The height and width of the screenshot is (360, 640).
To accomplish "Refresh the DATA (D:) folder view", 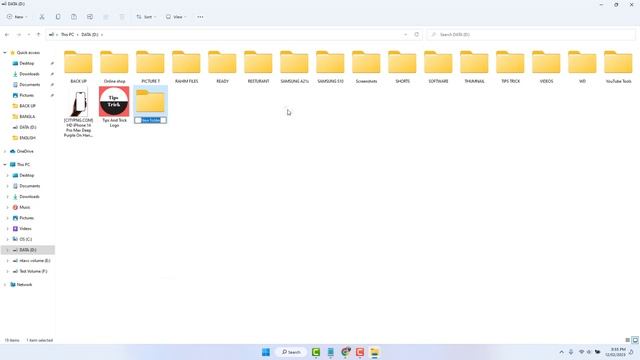I will pyautogui.click(x=416, y=35).
